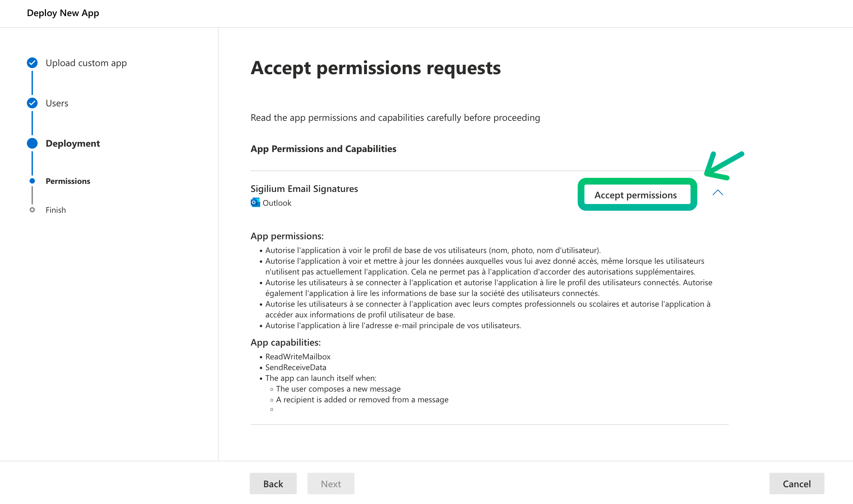
Task: Go back with the Back button
Action: [x=273, y=483]
